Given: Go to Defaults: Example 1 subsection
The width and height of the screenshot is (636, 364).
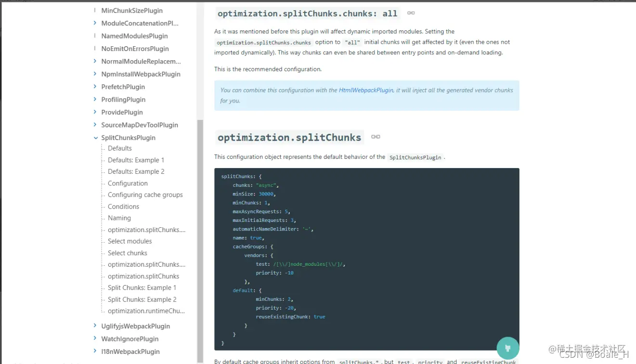Looking at the screenshot, I should point(136,160).
